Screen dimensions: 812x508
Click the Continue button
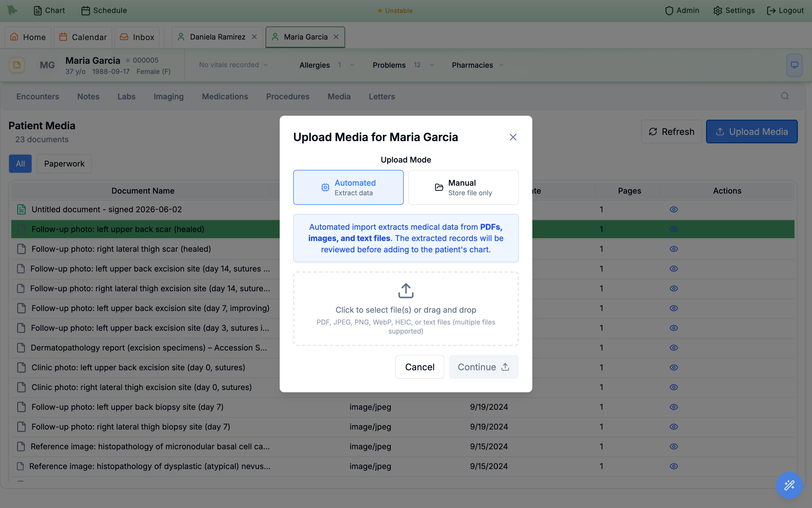click(484, 367)
